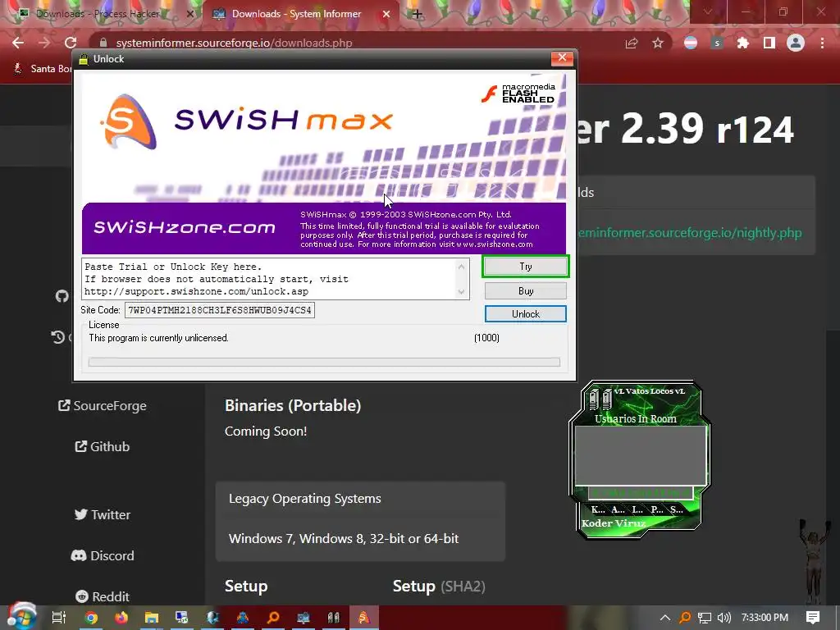The height and width of the screenshot is (630, 840).
Task: Open the Github sidebar link
Action: (103, 447)
